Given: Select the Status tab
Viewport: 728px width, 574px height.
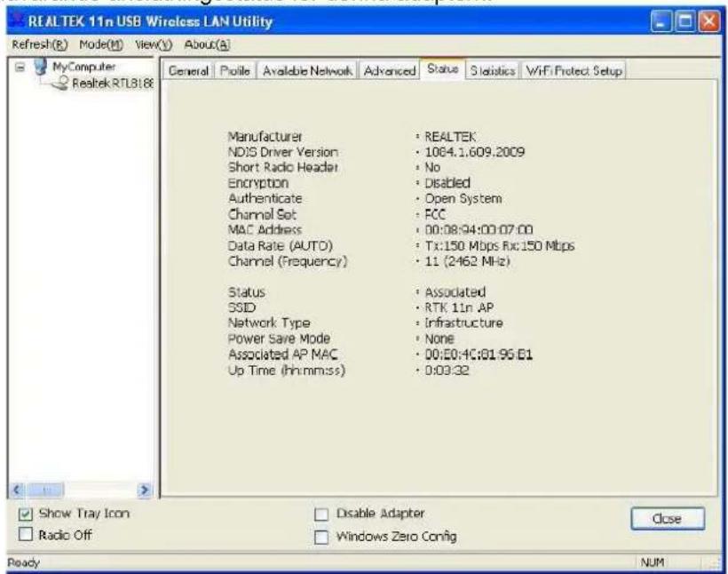Looking at the screenshot, I should pos(442,68).
